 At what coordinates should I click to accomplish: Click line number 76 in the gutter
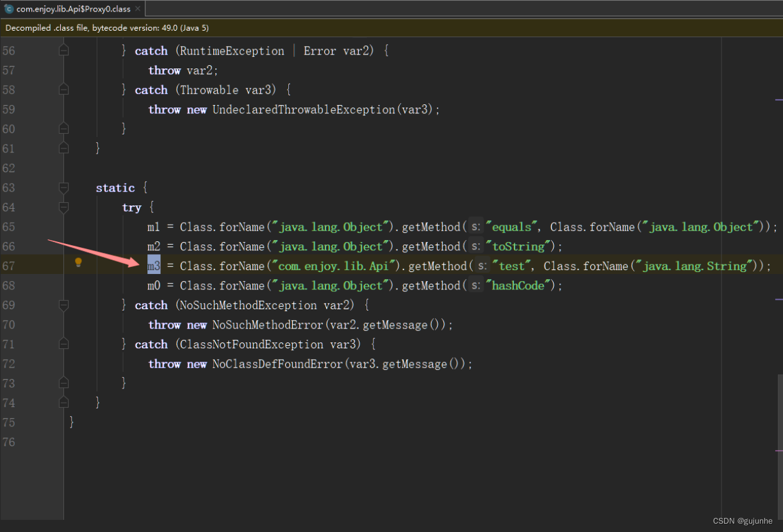coord(9,442)
